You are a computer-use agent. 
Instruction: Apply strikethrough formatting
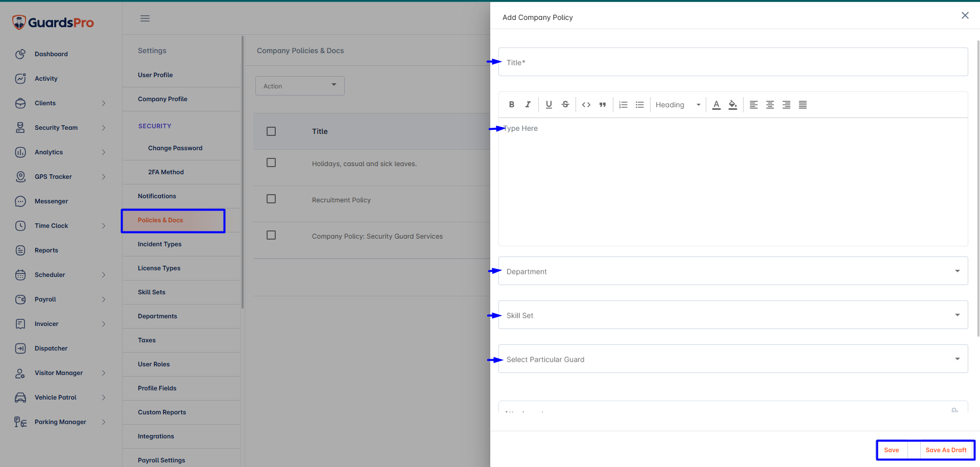tap(565, 105)
